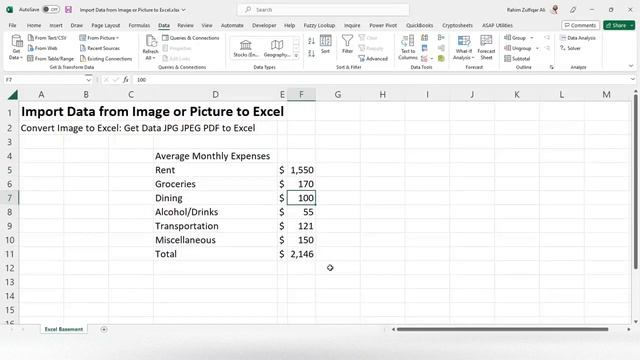Screen dimensions: 640x360
Task: Open Outline dialog launcher
Action: tap(551, 67)
